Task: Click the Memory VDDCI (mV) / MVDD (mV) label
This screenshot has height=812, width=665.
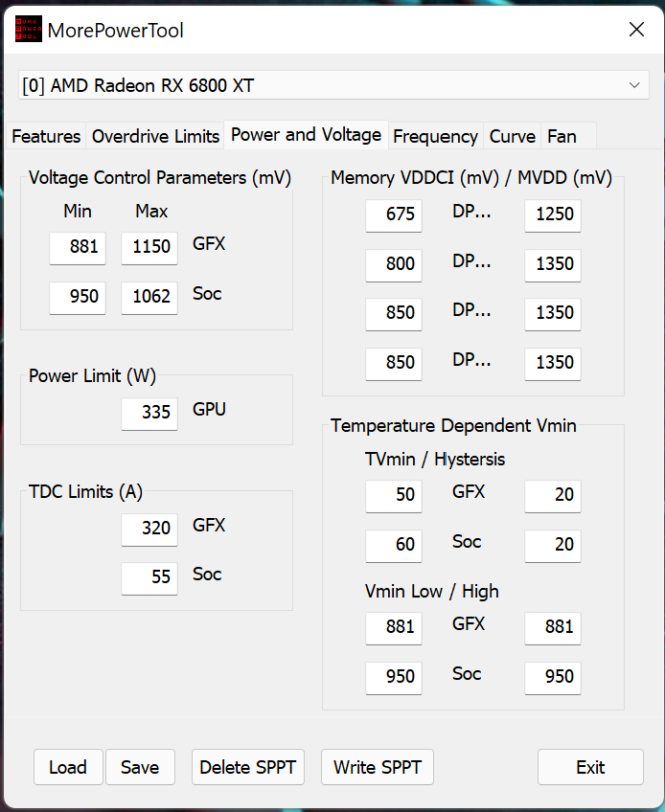Action: pyautogui.click(x=471, y=178)
